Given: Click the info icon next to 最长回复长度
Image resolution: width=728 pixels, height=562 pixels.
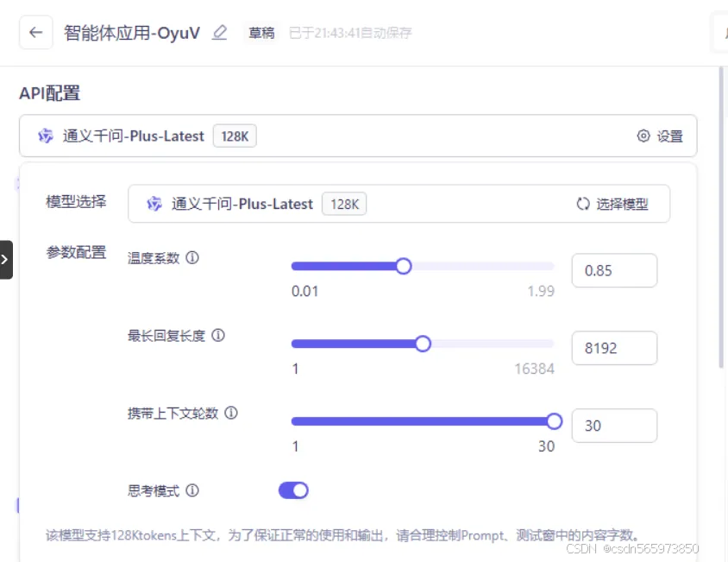Looking at the screenshot, I should (217, 336).
